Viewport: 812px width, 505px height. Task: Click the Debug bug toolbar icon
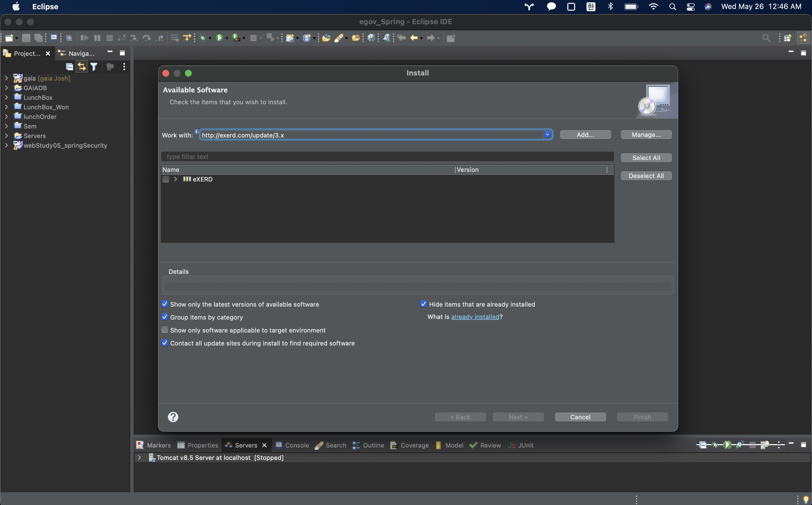coord(202,38)
